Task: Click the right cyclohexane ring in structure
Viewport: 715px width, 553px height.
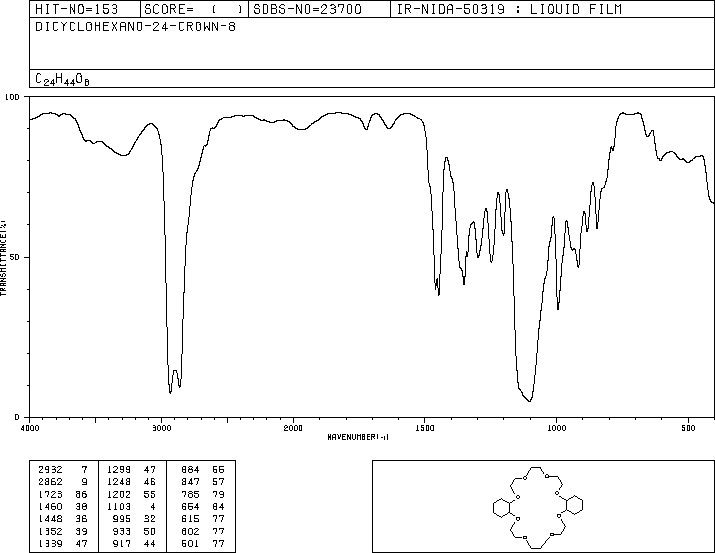Action: click(574, 505)
